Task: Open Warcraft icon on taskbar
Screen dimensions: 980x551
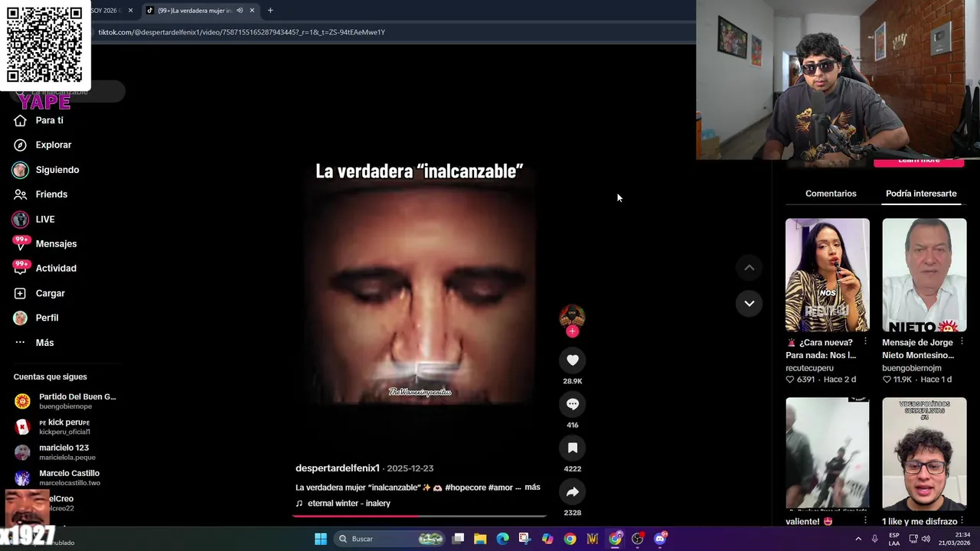Action: [592, 539]
